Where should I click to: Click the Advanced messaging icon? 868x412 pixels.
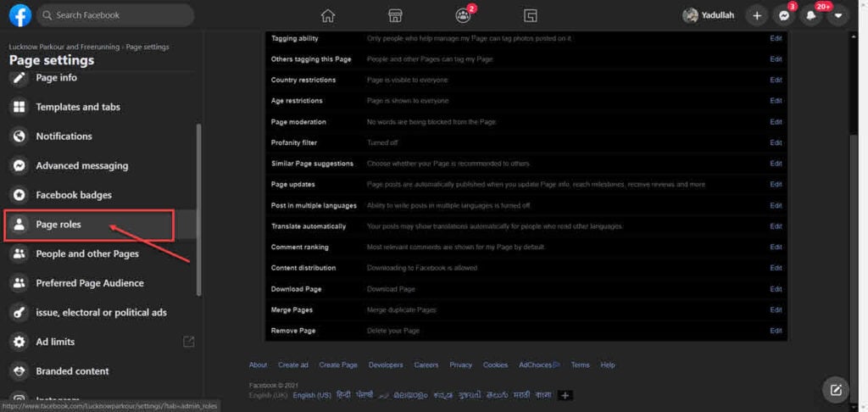pos(19,165)
